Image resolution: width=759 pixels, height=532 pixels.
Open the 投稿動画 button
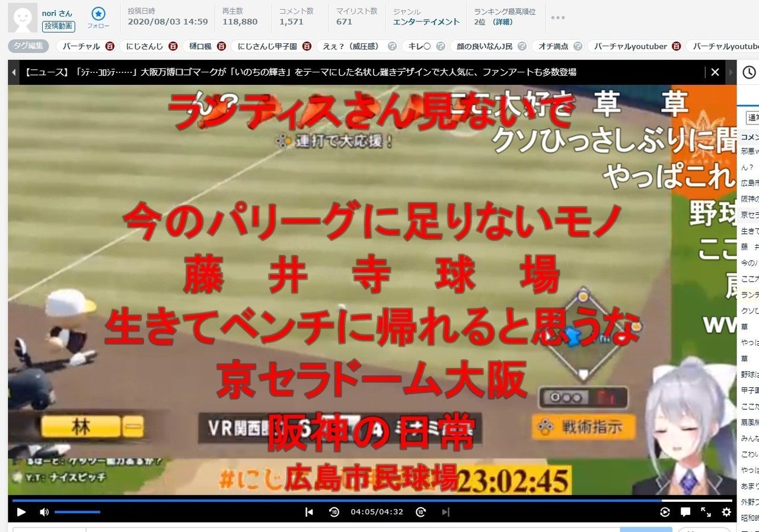point(58,27)
